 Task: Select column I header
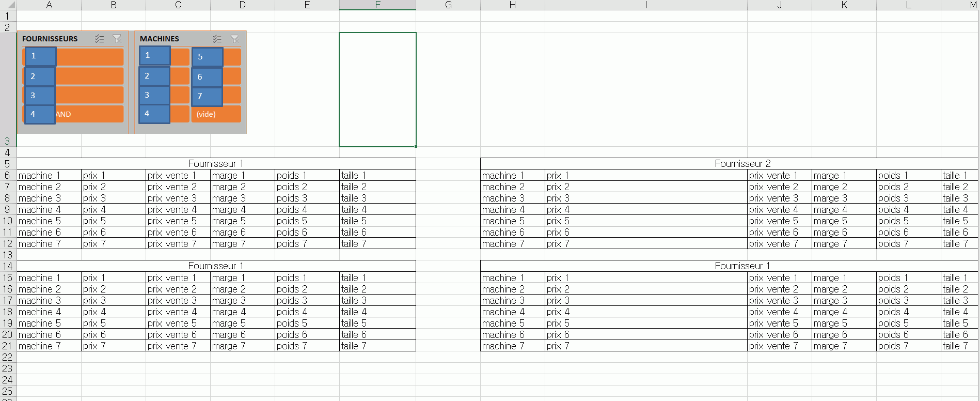click(x=646, y=5)
